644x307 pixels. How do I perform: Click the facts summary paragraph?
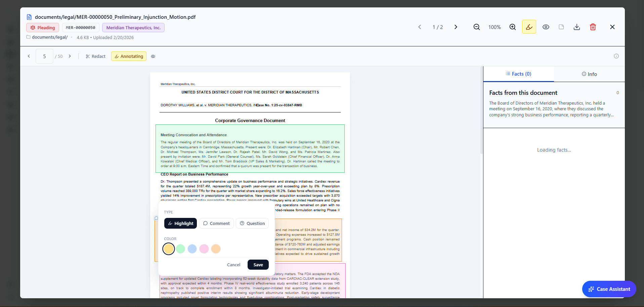pyautogui.click(x=552, y=109)
